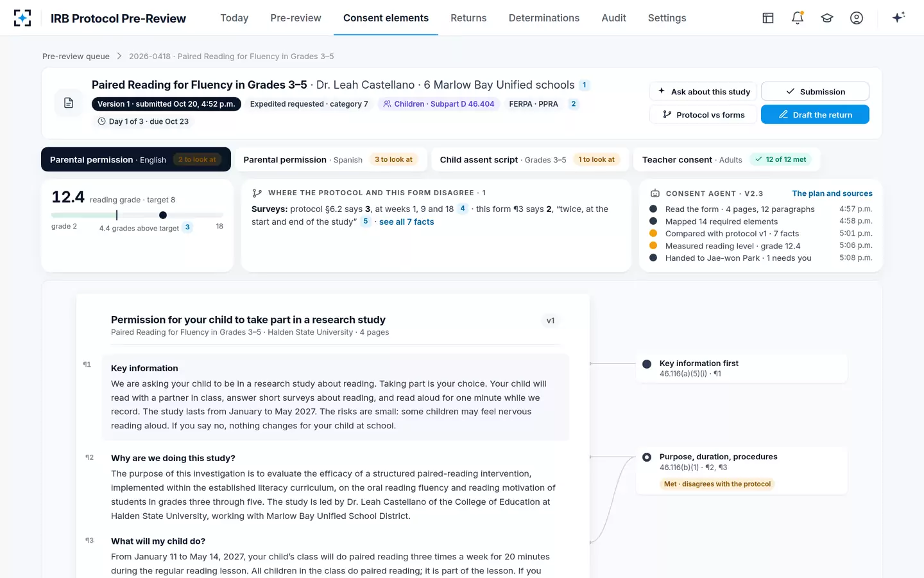Click the Pre-review queue breadcrumb

76,57
